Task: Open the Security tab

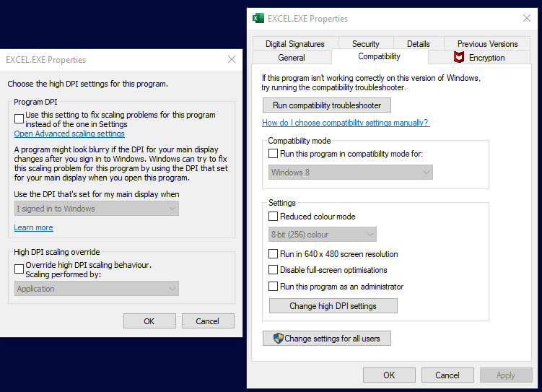Action: (366, 44)
